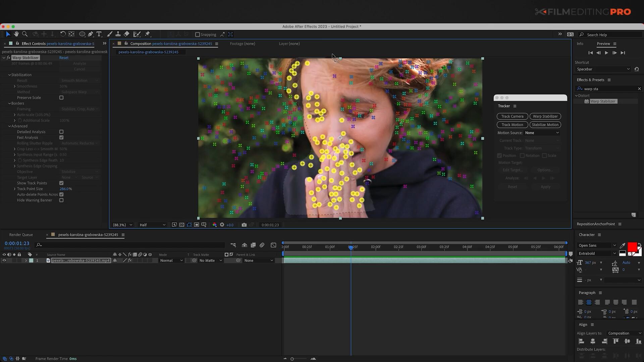This screenshot has height=362, width=644.
Task: Switch to the Footage (none) tab
Action: click(x=243, y=43)
